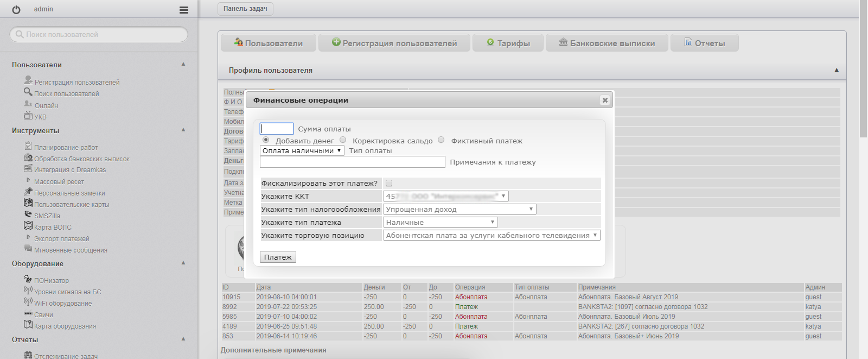The width and height of the screenshot is (868, 359).
Task: Click the ПОНизатор equipment icon
Action: tap(28, 279)
